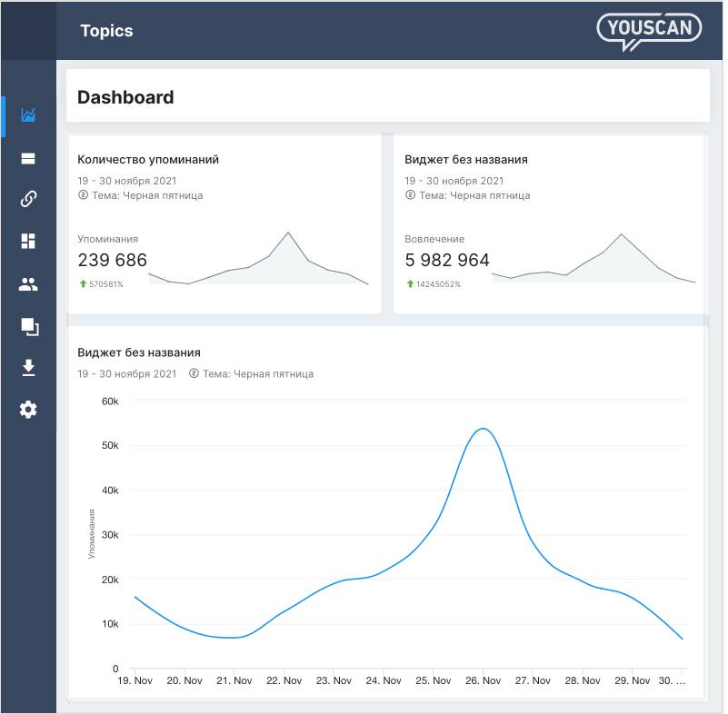Click the Topics header title

(106, 31)
